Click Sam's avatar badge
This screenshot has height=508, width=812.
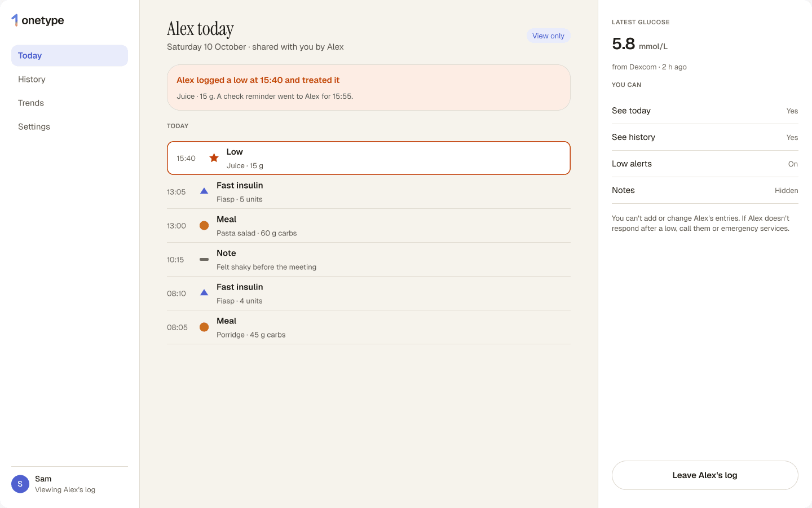(20, 484)
